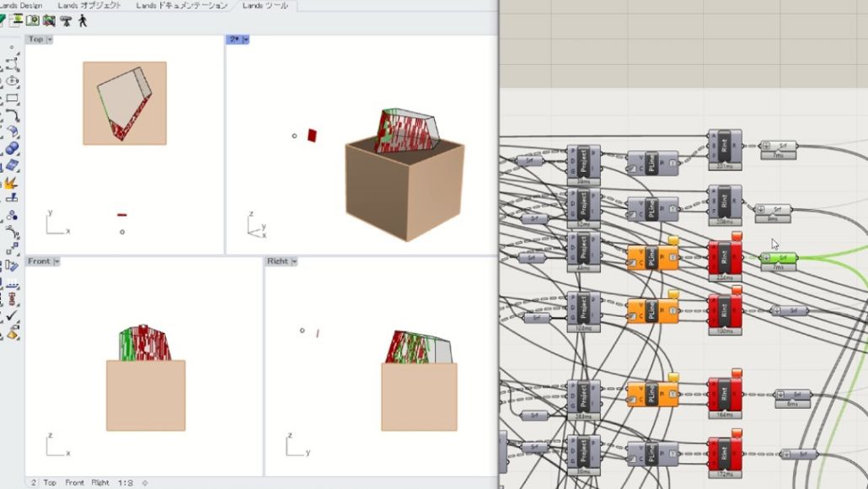Open the Top viewport dropdown menu

[x=50, y=40]
